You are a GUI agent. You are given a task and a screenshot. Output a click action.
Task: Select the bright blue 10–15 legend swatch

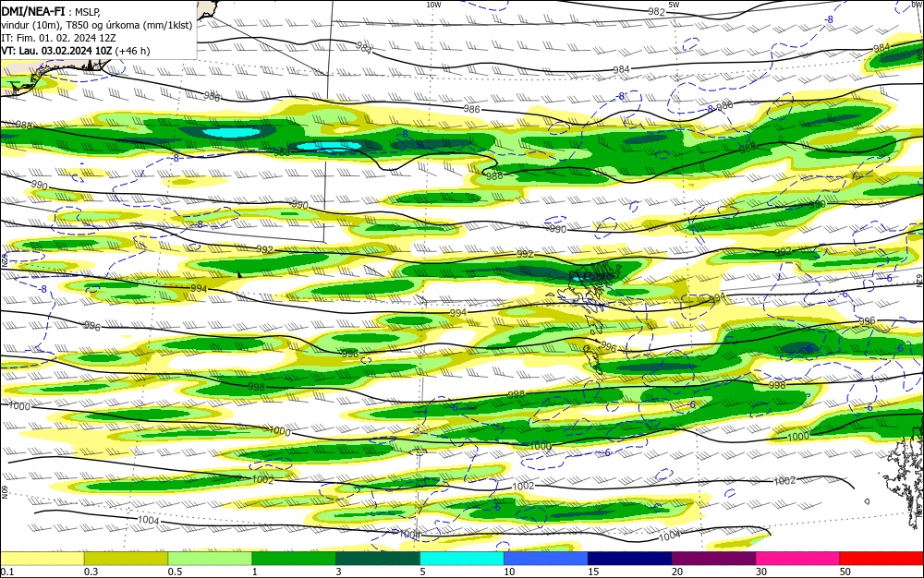click(x=546, y=559)
